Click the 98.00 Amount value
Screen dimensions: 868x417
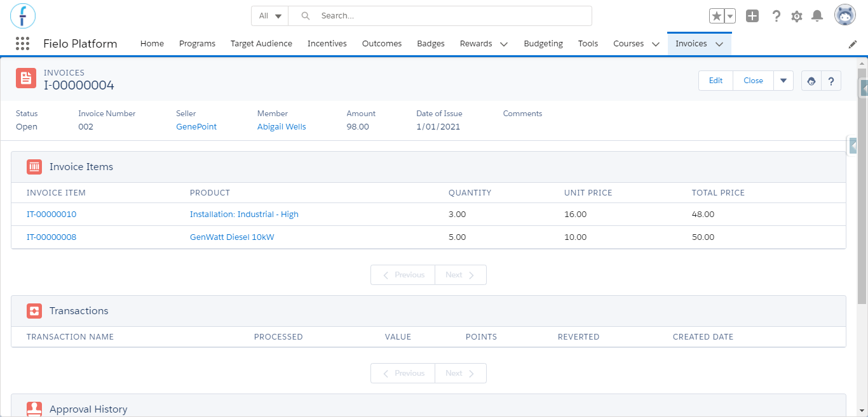pyautogui.click(x=358, y=127)
